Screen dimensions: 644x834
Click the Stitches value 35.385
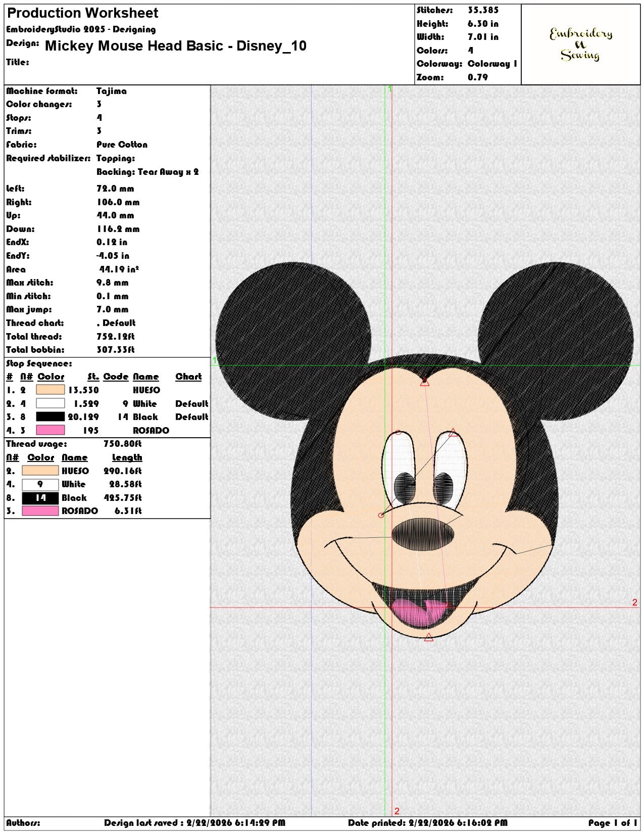(x=483, y=10)
